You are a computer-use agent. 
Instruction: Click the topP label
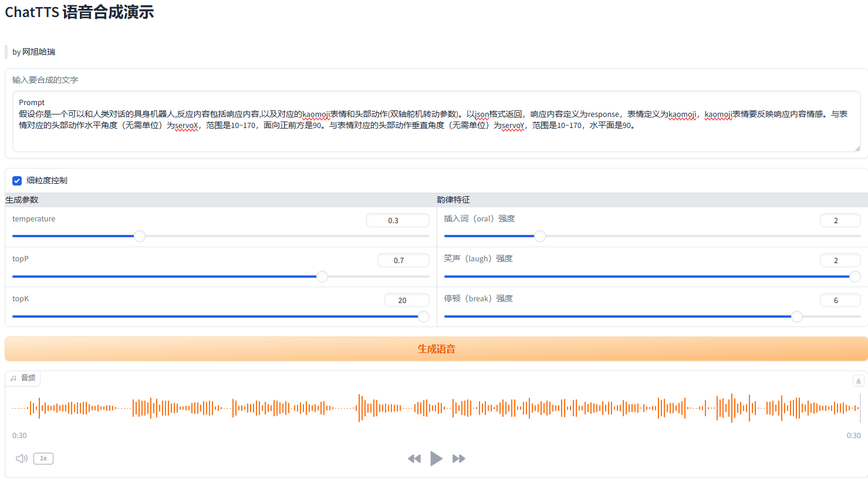pos(21,258)
